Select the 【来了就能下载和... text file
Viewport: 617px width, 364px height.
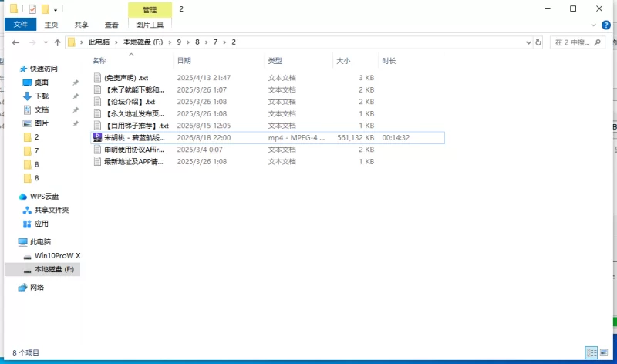pos(134,89)
